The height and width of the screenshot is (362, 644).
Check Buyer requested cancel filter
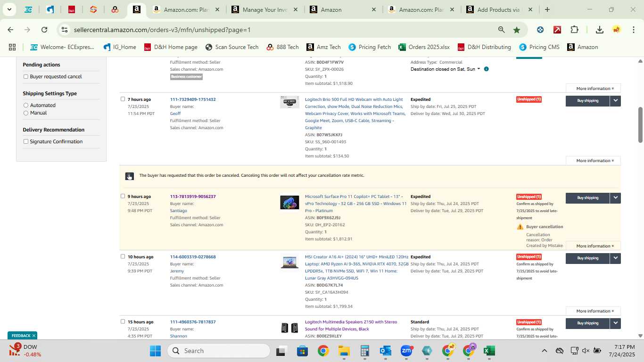click(26, 76)
